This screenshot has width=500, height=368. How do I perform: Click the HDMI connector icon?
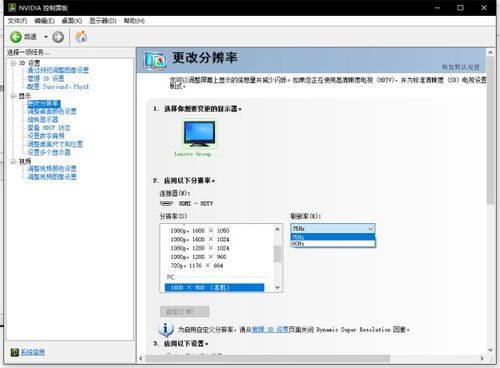166,203
